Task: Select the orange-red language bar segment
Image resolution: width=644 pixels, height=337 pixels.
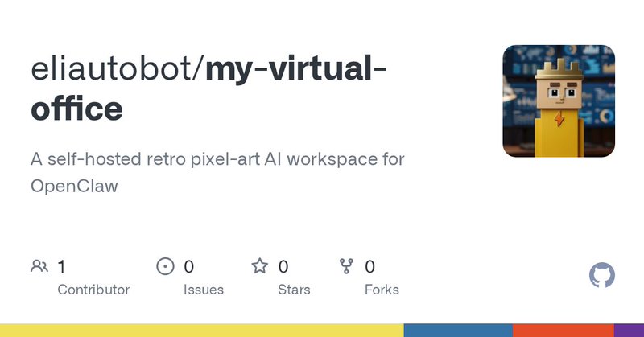Action: pos(563,331)
